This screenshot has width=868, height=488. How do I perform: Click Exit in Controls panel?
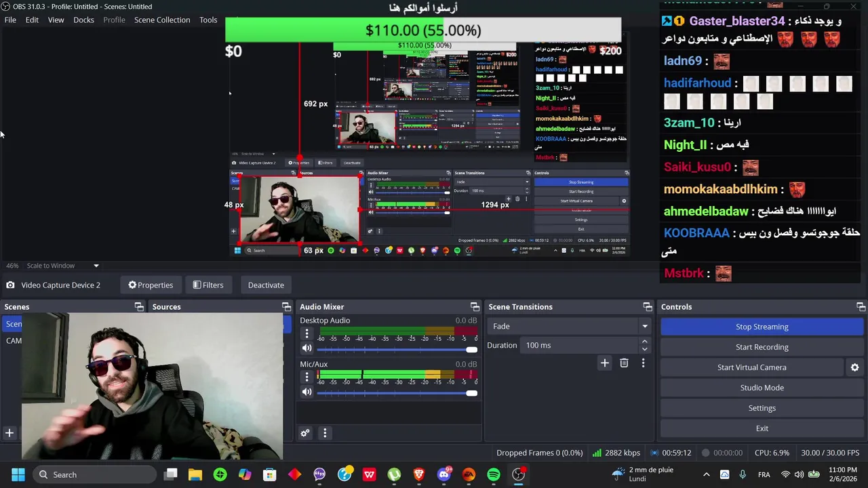[x=762, y=428]
